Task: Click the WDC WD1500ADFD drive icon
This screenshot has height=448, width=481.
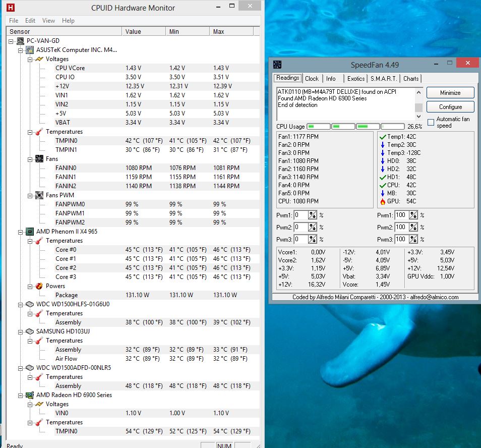Action: point(30,368)
